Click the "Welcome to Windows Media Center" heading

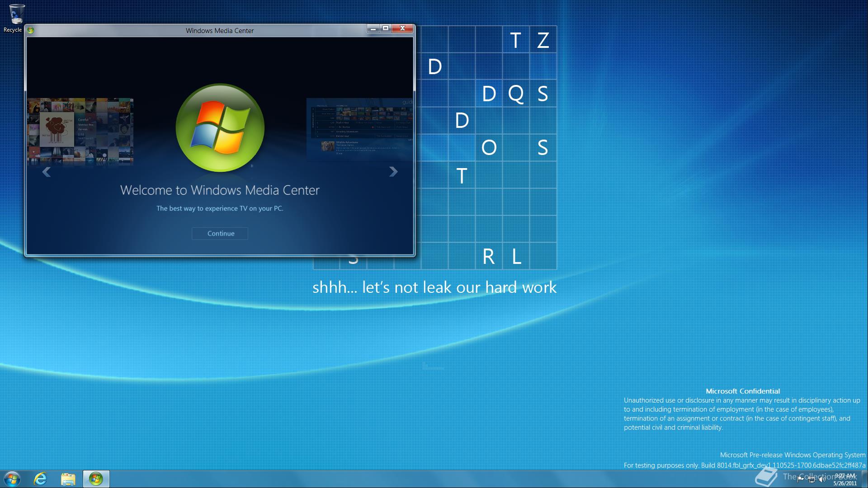(220, 190)
